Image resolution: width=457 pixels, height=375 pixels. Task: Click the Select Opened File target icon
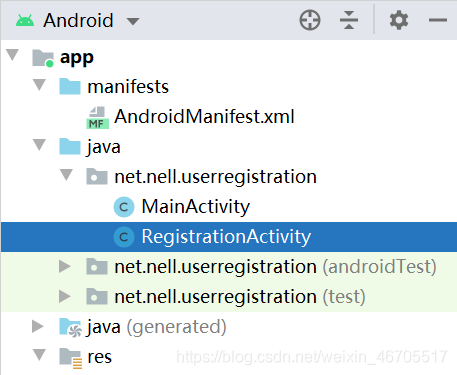click(310, 20)
